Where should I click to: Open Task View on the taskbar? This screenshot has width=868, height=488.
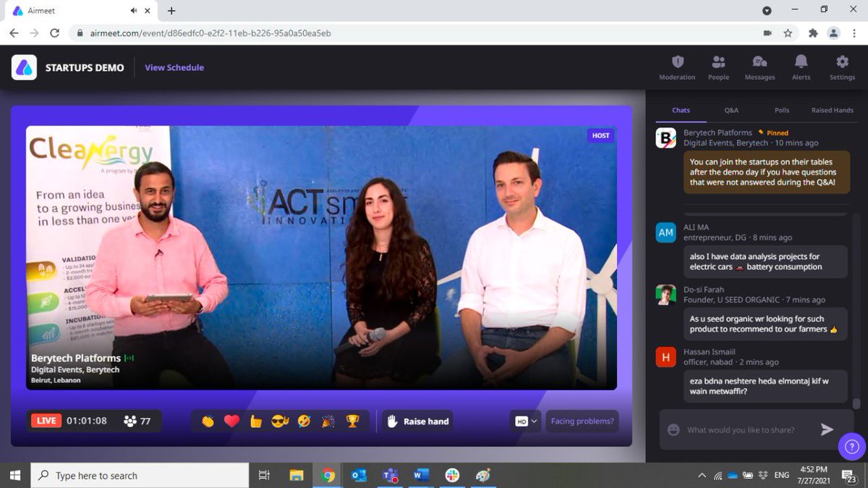[264, 475]
